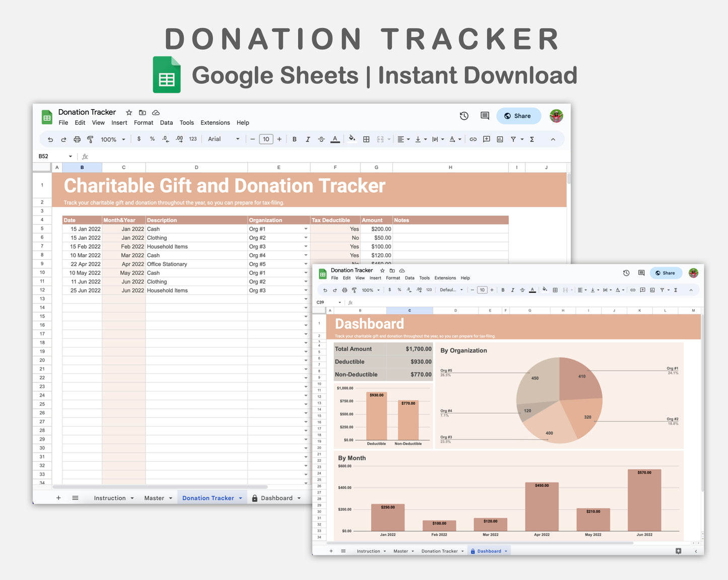Image resolution: width=728 pixels, height=580 pixels.
Task: Click Share in the smaller Dashboard window
Action: (x=666, y=273)
